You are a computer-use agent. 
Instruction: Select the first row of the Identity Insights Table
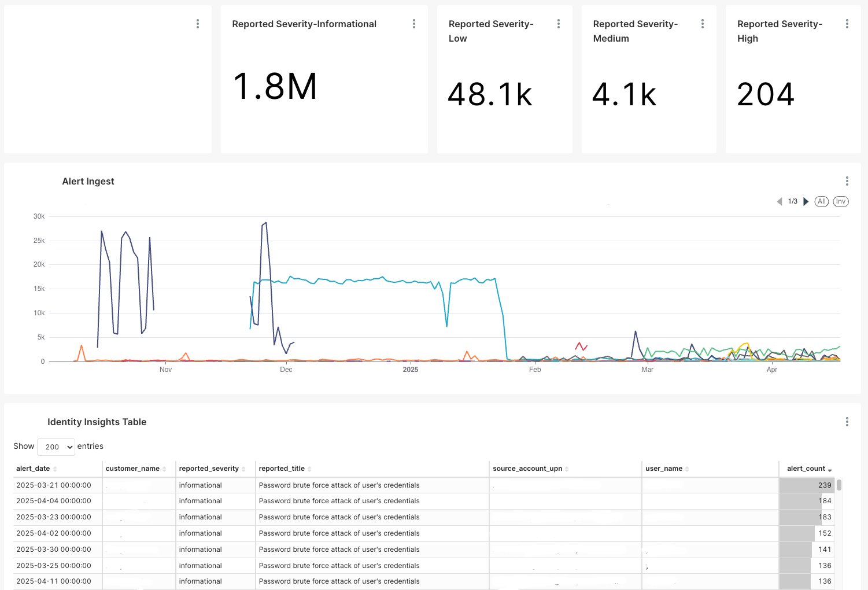(x=347, y=485)
